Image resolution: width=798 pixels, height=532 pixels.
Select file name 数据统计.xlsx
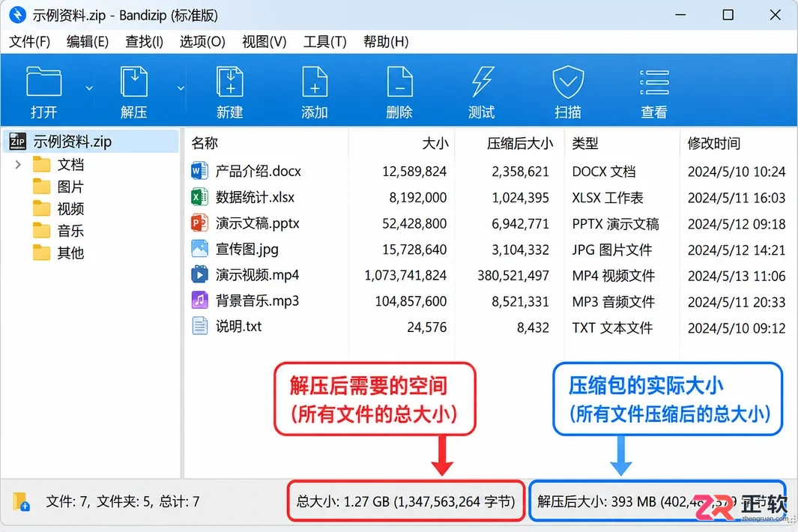pyautogui.click(x=255, y=197)
